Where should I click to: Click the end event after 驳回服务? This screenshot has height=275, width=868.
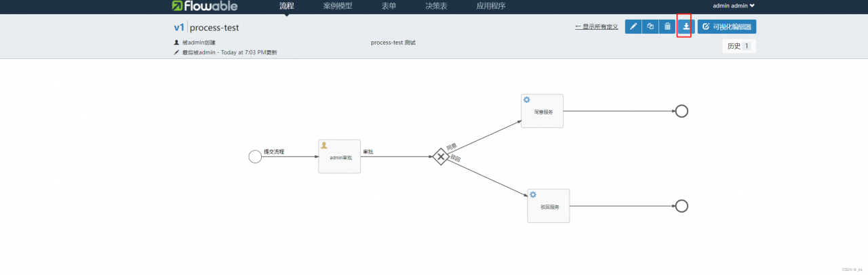point(682,206)
